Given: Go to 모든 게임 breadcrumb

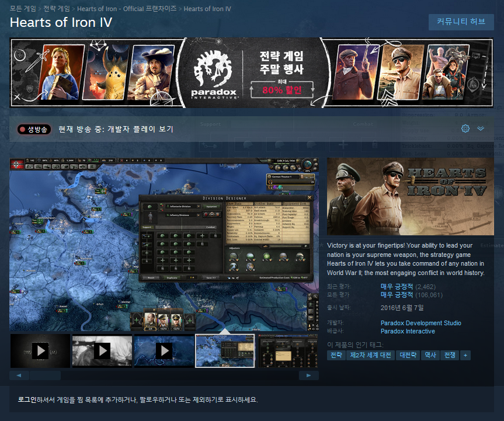Looking at the screenshot, I should (x=23, y=9).
